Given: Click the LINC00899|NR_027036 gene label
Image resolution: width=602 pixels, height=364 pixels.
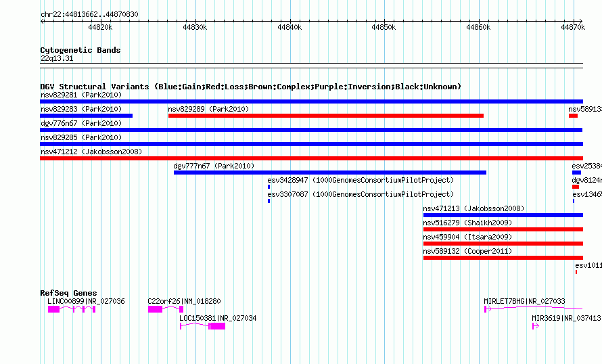Looking at the screenshot, I should pyautogui.click(x=86, y=301).
